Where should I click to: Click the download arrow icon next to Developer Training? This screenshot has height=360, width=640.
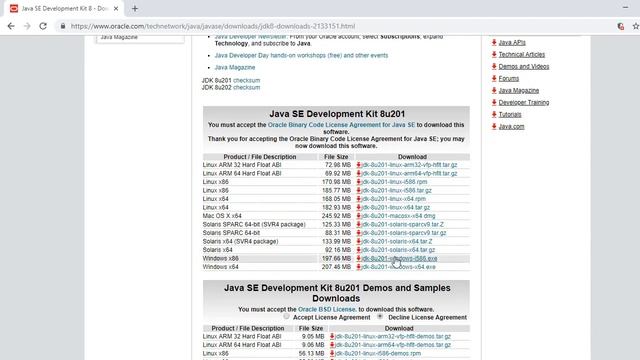click(x=494, y=102)
